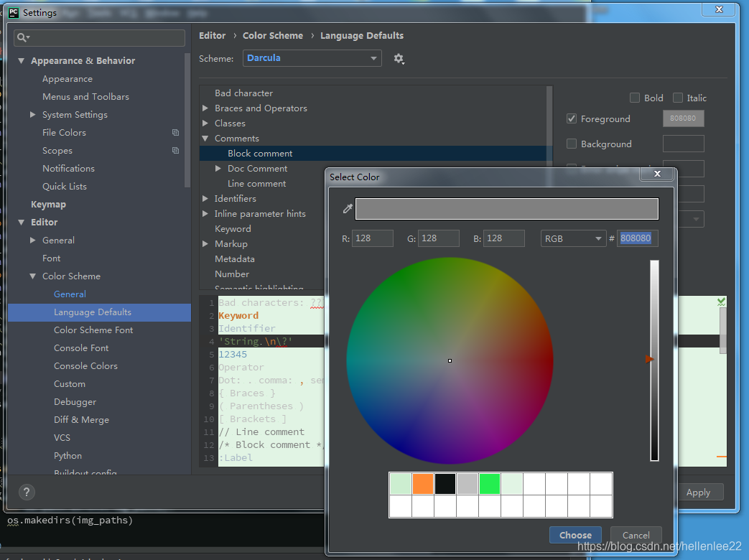Close the Select Color dialog

[x=657, y=174]
